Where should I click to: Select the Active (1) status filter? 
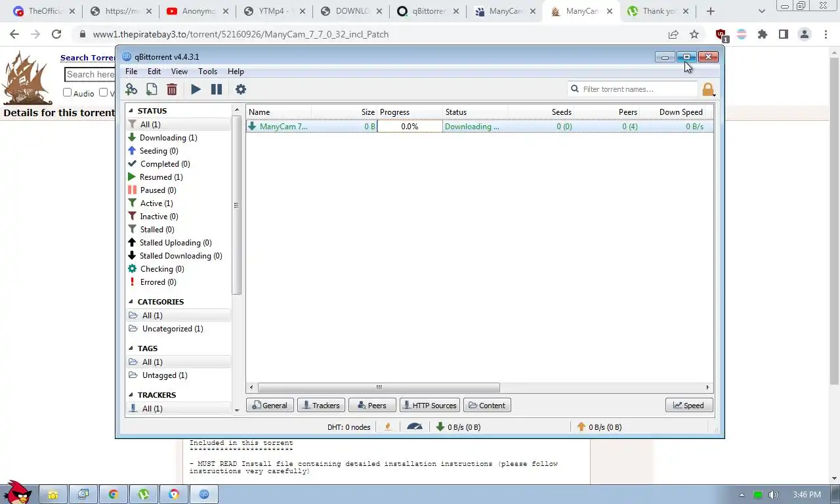click(x=156, y=203)
